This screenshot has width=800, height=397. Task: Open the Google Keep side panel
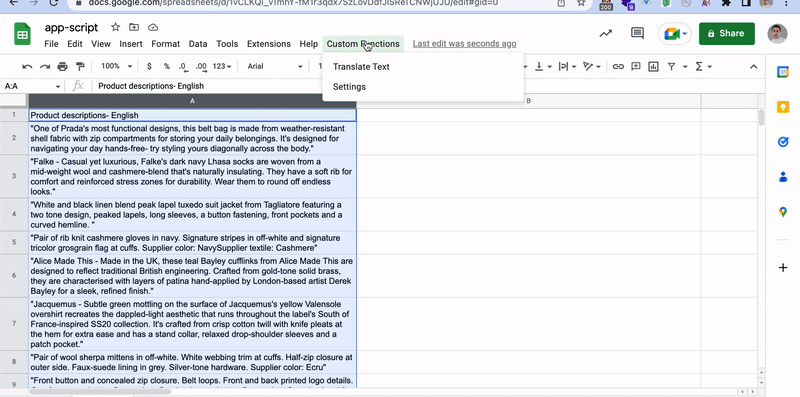tap(783, 107)
